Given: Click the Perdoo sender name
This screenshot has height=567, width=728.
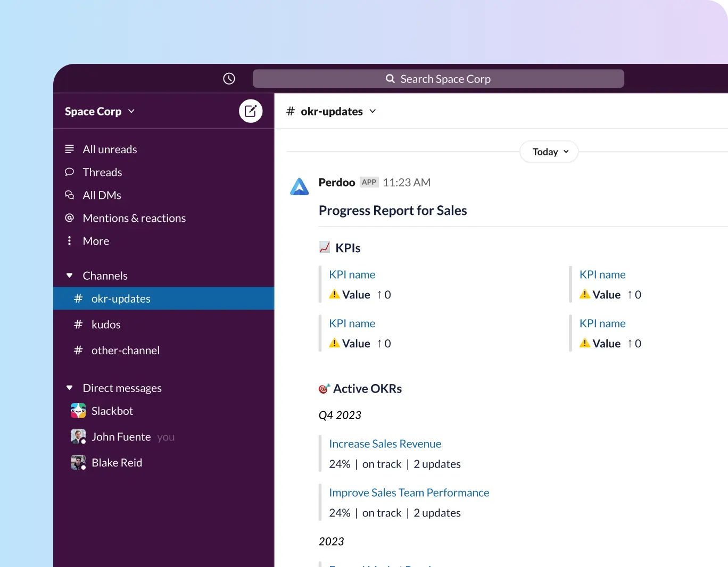Looking at the screenshot, I should (337, 182).
